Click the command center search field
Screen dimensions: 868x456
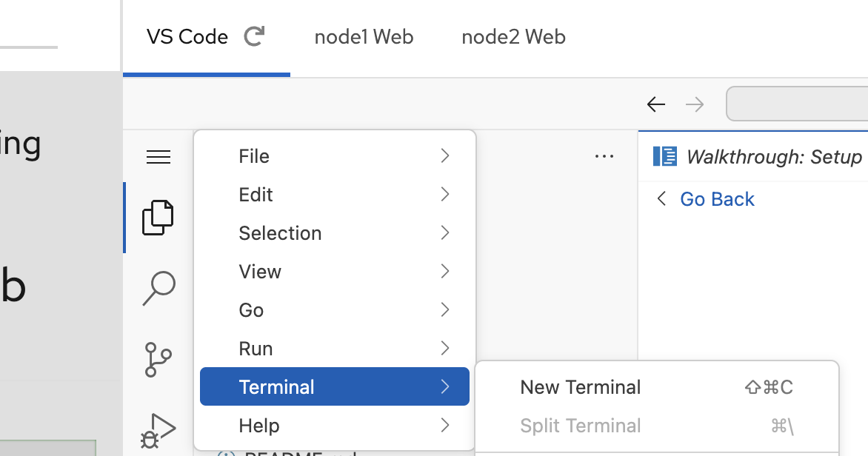(x=797, y=104)
